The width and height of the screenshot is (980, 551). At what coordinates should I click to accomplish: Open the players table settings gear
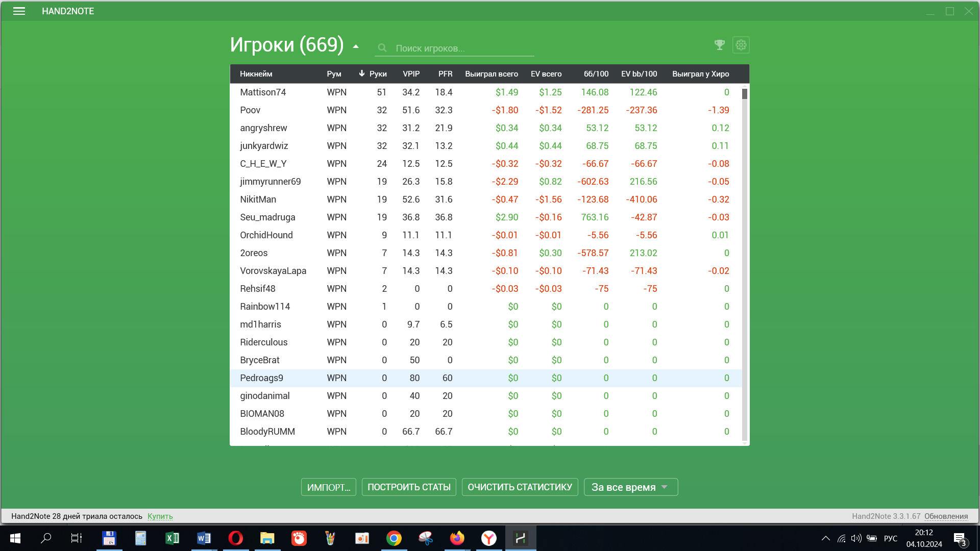click(x=741, y=45)
